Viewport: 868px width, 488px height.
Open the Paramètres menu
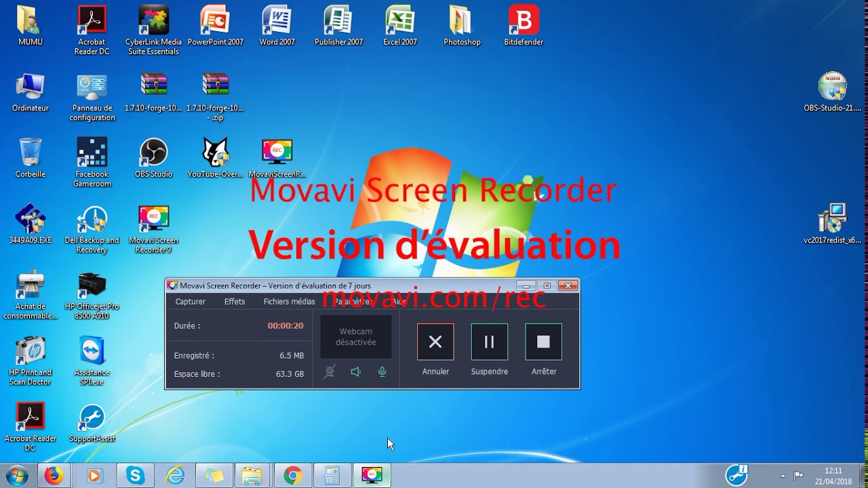click(353, 302)
